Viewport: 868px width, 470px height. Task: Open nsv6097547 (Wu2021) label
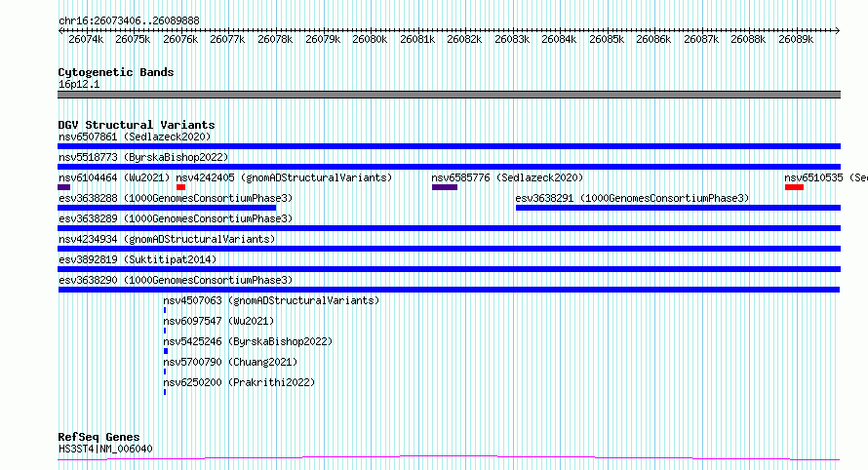[x=218, y=321]
